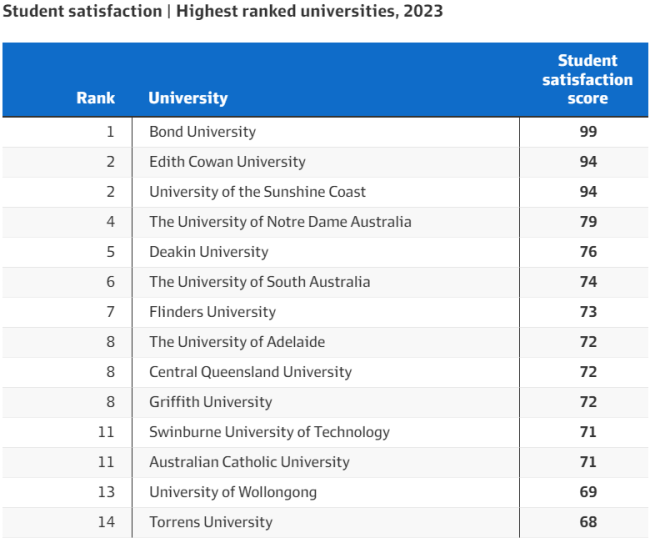
Task: Select 'Flinders University' cell
Action: (x=212, y=312)
